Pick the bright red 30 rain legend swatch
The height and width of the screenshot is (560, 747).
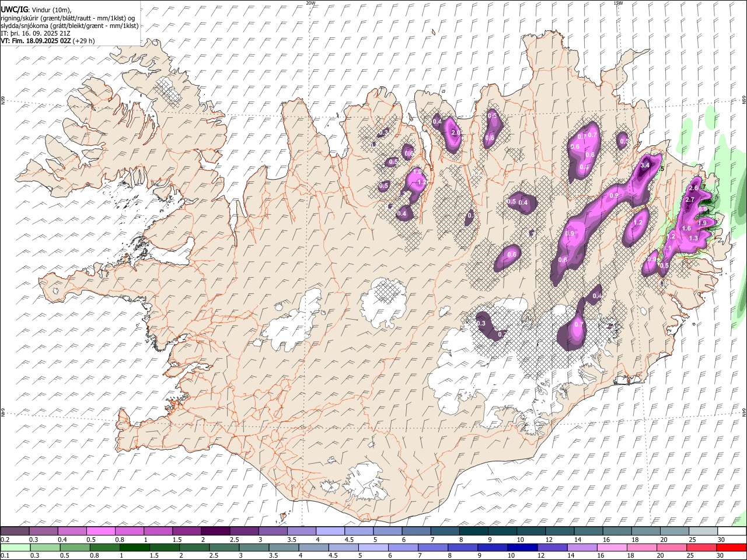tap(732, 548)
